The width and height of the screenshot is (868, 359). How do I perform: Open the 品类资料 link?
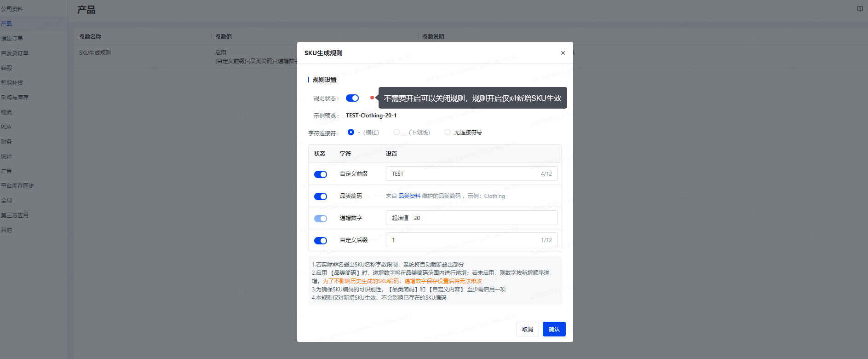409,196
